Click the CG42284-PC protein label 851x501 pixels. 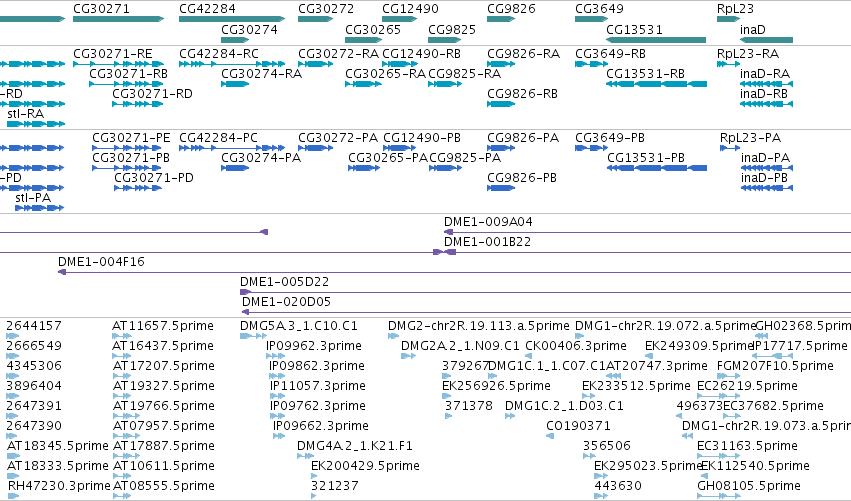pos(218,138)
